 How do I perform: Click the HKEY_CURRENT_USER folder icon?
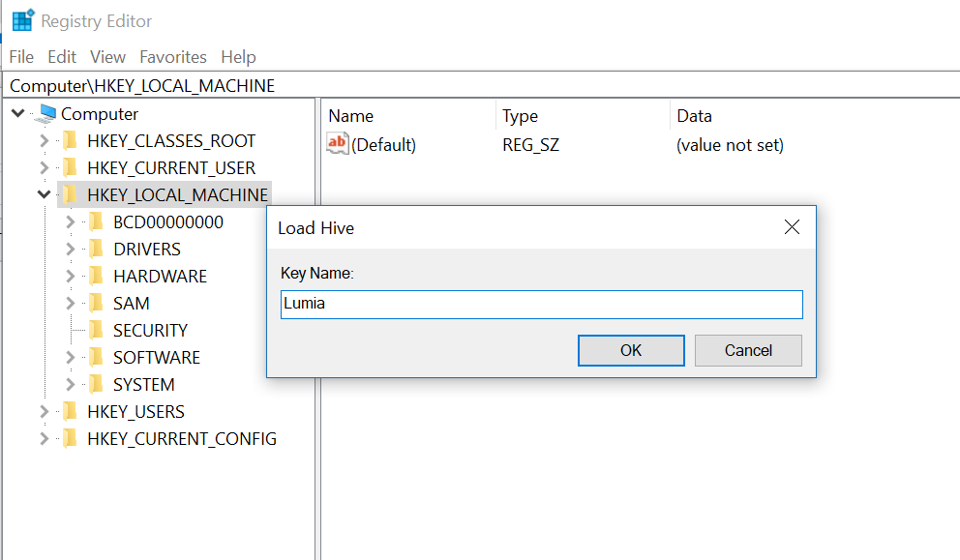click(x=69, y=168)
